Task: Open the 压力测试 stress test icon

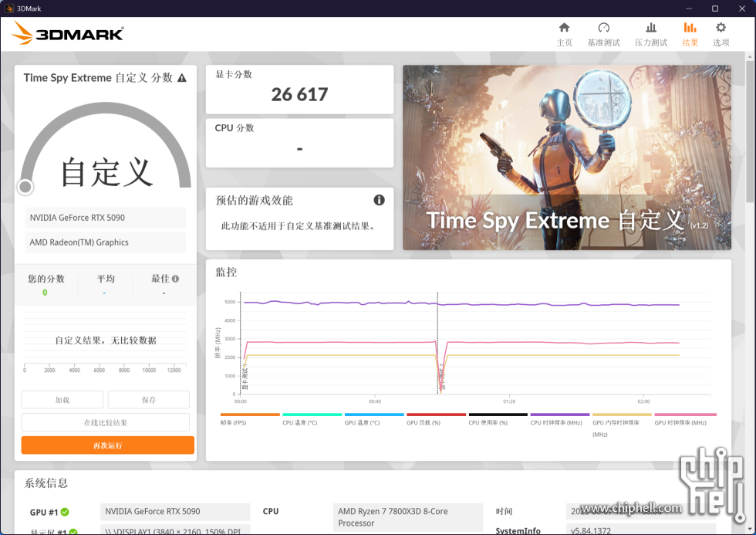Action: (651, 28)
